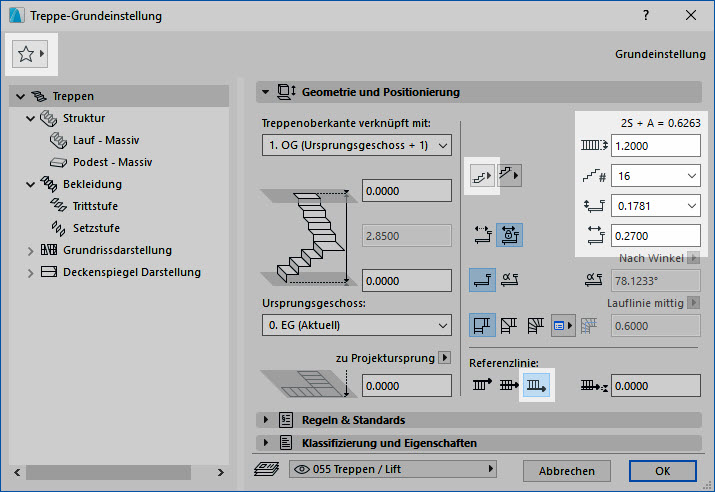Click left arrow of tree scrollbar
The image size is (715, 492).
click(17, 472)
